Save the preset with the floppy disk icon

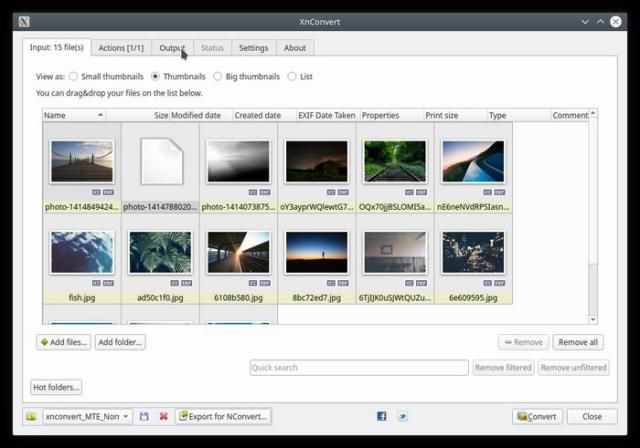(145, 416)
